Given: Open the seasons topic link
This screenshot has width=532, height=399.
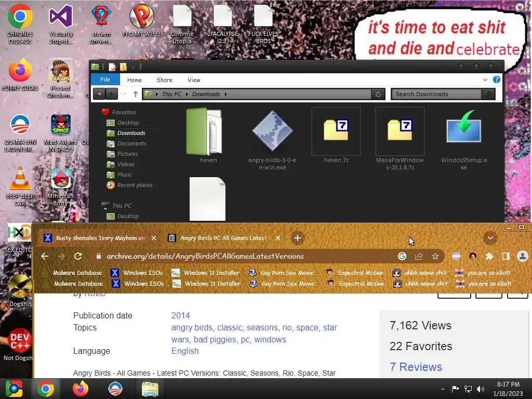Looking at the screenshot, I should click(x=262, y=327).
